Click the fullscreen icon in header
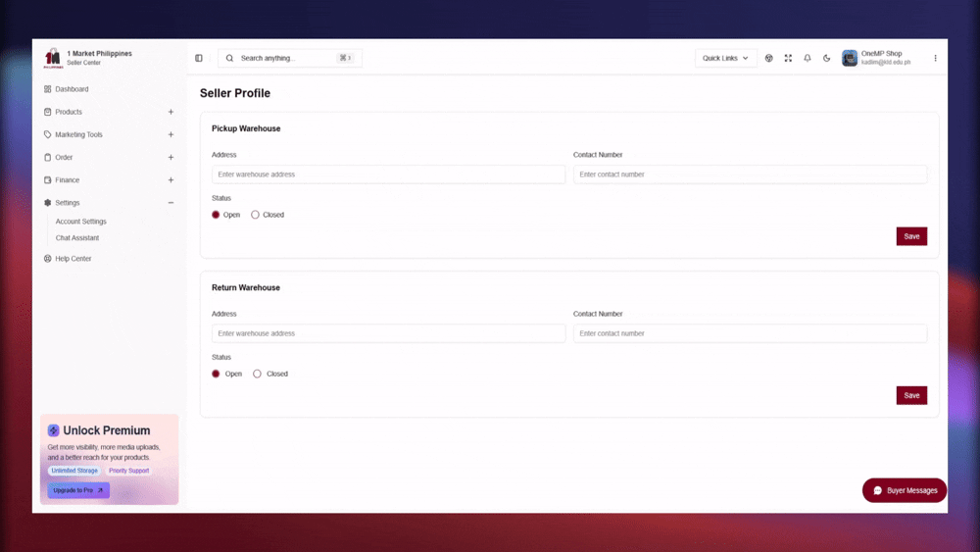 788,58
